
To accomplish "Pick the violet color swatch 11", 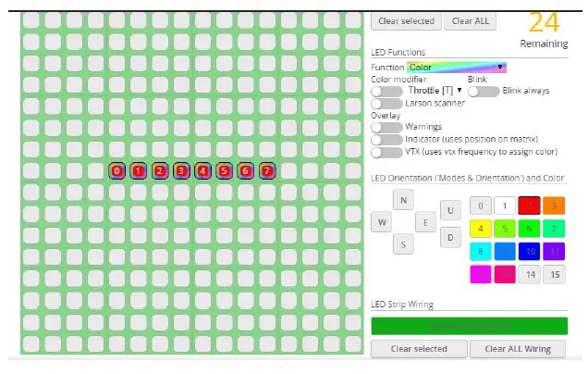I will click(x=554, y=252).
